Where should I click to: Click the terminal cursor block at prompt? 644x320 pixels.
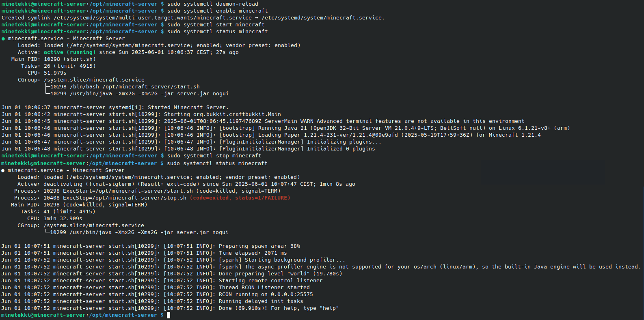click(x=169, y=315)
